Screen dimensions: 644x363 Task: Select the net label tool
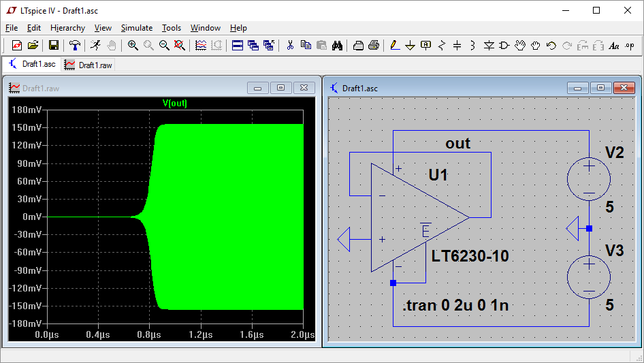426,45
